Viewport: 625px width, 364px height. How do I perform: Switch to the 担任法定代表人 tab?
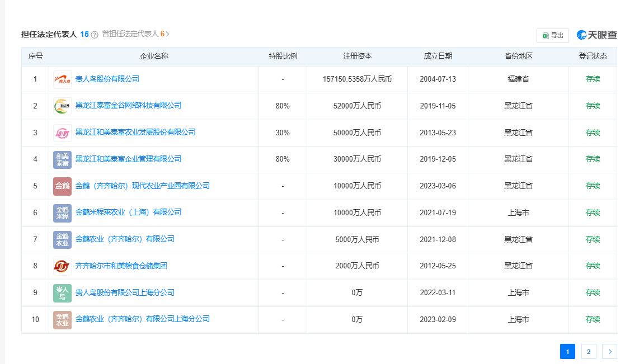click(x=49, y=34)
